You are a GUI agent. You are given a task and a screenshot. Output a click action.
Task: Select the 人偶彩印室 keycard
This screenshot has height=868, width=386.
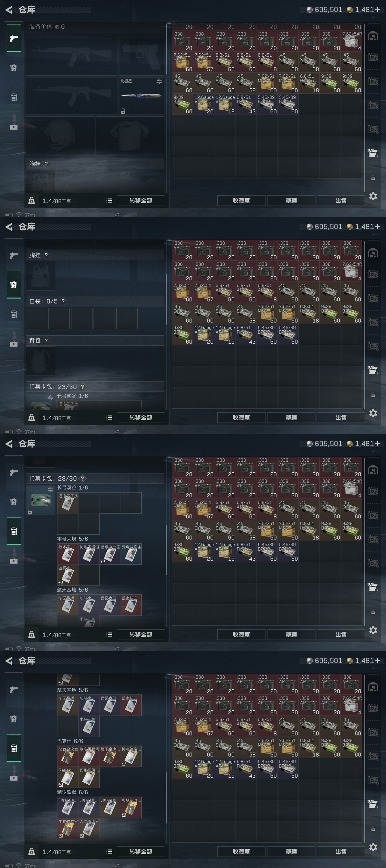(x=89, y=828)
